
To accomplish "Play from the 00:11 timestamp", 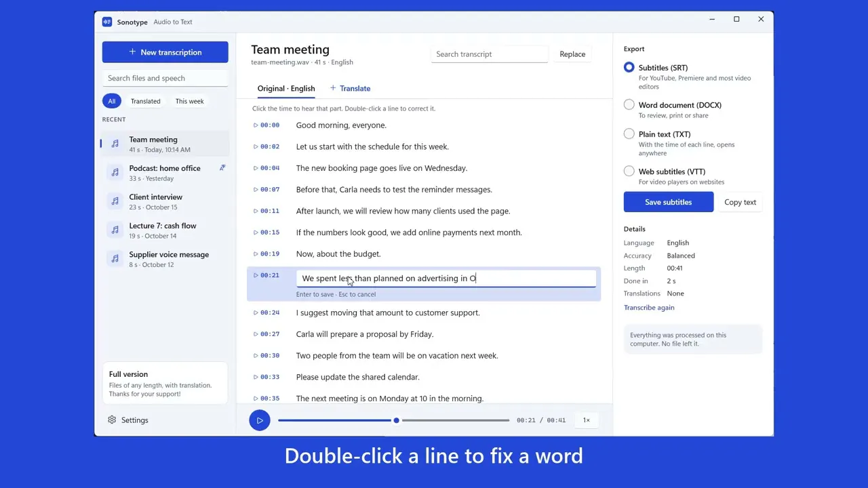I will click(x=266, y=211).
